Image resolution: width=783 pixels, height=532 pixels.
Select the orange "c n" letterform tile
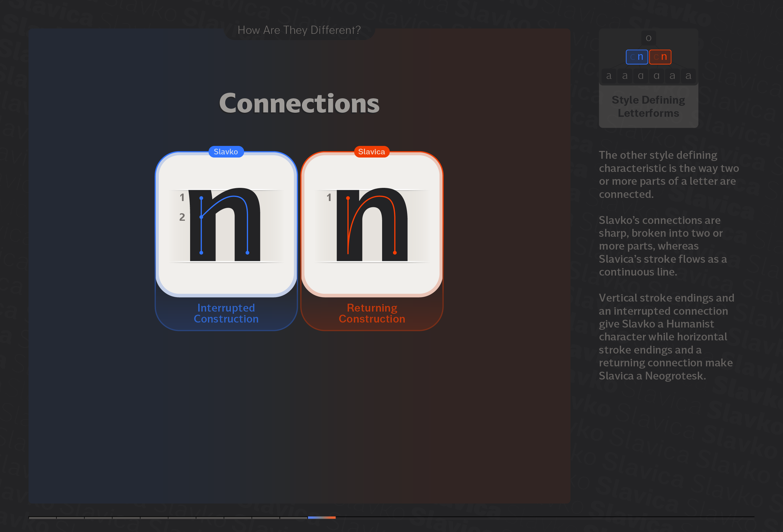pos(660,57)
